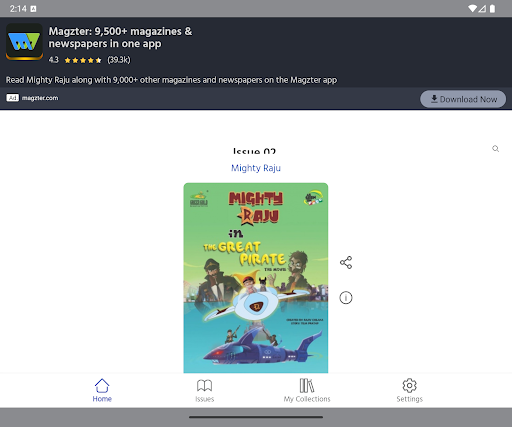Tap the battery status icon
The height and width of the screenshot is (427, 512).
click(x=492, y=9)
